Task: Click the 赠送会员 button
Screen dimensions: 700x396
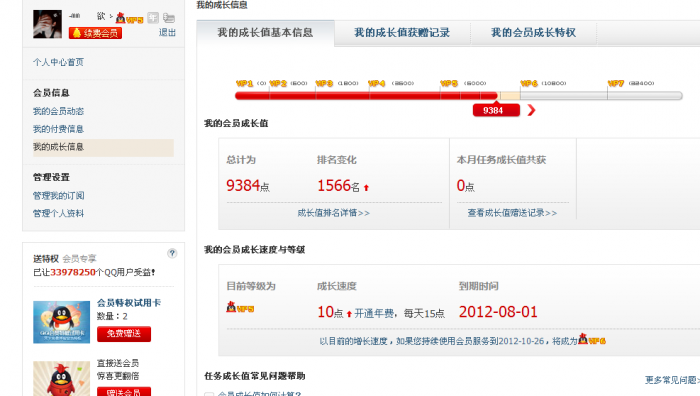Action: [x=124, y=392]
